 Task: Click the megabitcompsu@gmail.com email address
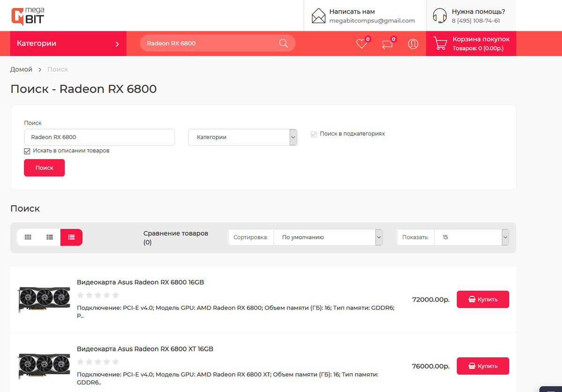372,21
